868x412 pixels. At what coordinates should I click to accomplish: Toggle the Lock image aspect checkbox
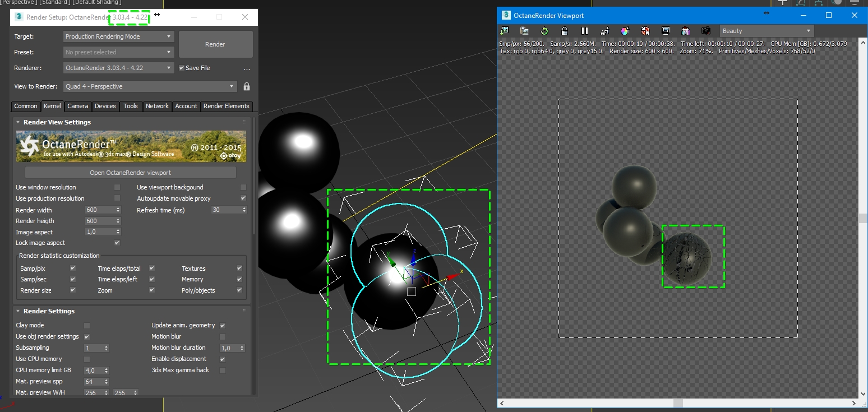(x=117, y=243)
